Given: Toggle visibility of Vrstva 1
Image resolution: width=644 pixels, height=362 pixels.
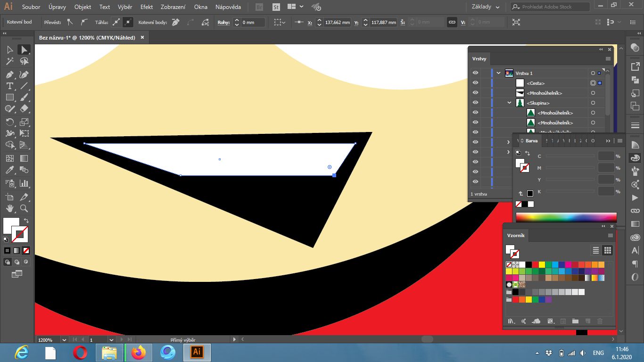Looking at the screenshot, I should point(475,73).
